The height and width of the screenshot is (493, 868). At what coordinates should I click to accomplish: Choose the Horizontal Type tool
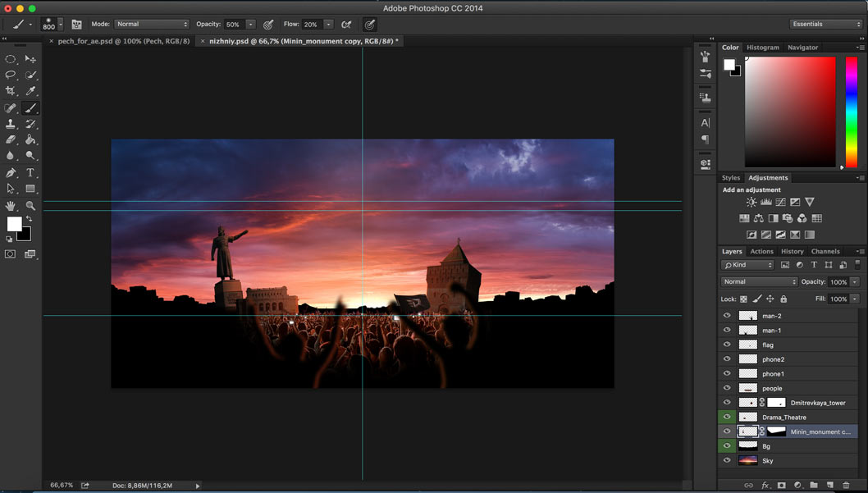[30, 173]
